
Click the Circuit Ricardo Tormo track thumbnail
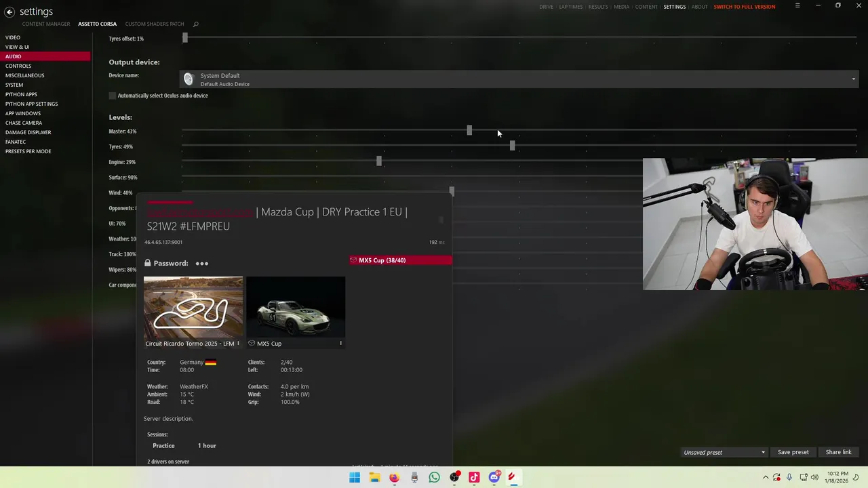click(193, 307)
